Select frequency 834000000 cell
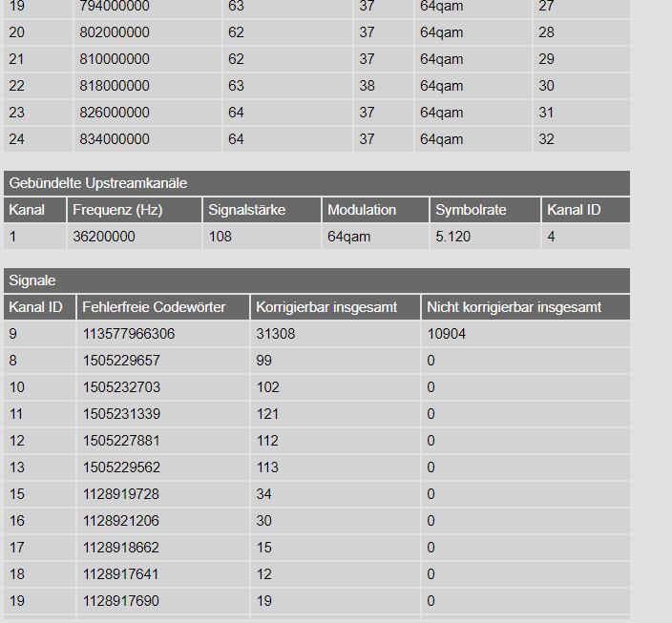Image resolution: width=672 pixels, height=623 pixels. click(115, 139)
